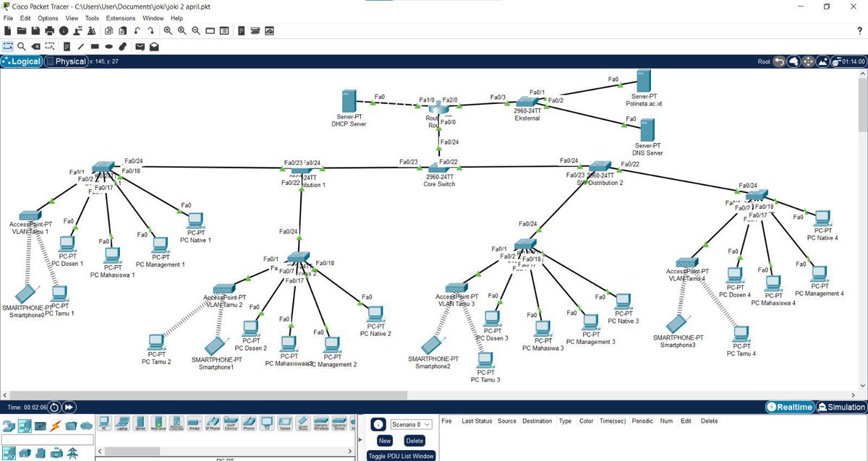
Task: Place a note on workspace
Action: coord(67,46)
